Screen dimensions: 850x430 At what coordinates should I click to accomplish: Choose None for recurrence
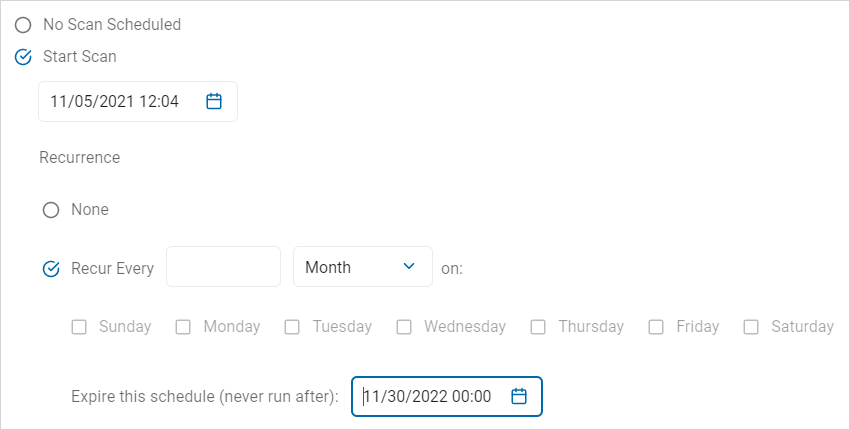coord(51,210)
